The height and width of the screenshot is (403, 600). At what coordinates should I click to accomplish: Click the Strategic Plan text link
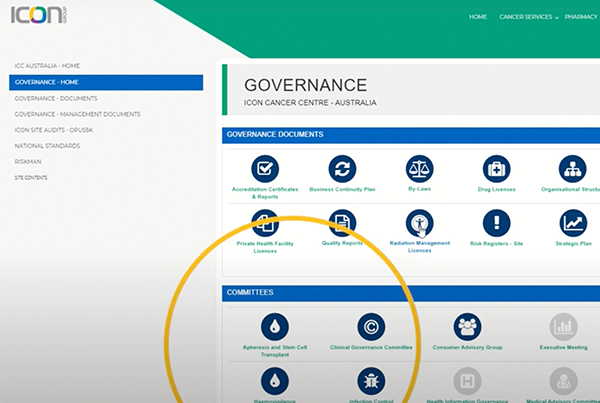click(x=573, y=243)
